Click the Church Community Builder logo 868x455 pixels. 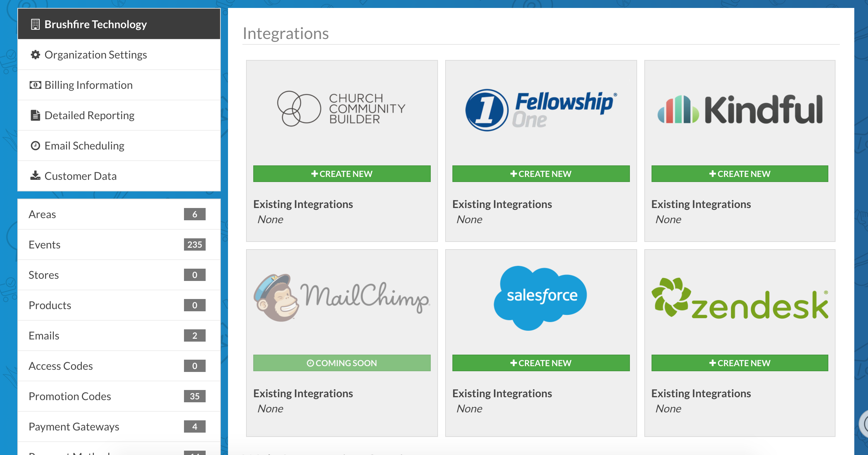[341, 108]
